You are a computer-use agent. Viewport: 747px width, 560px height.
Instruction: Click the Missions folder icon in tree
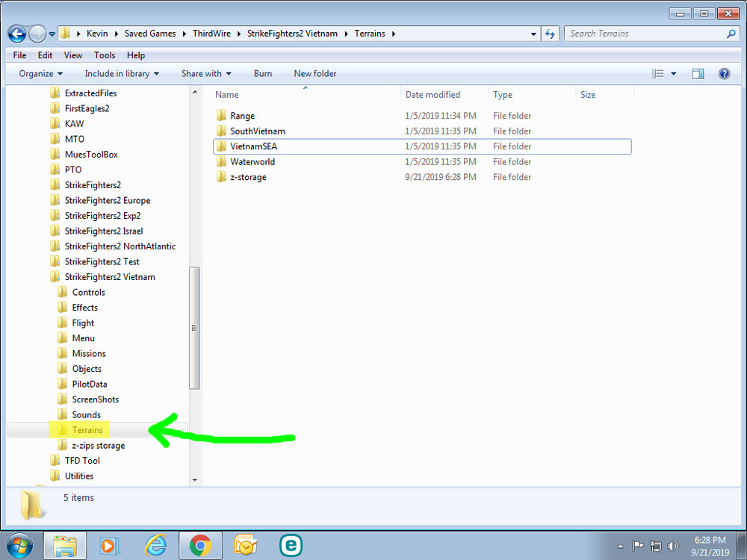click(63, 353)
